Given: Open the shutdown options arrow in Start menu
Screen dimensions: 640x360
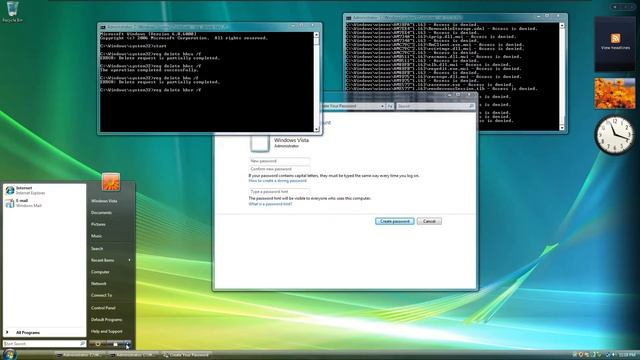Looking at the screenshot, I should 128,344.
